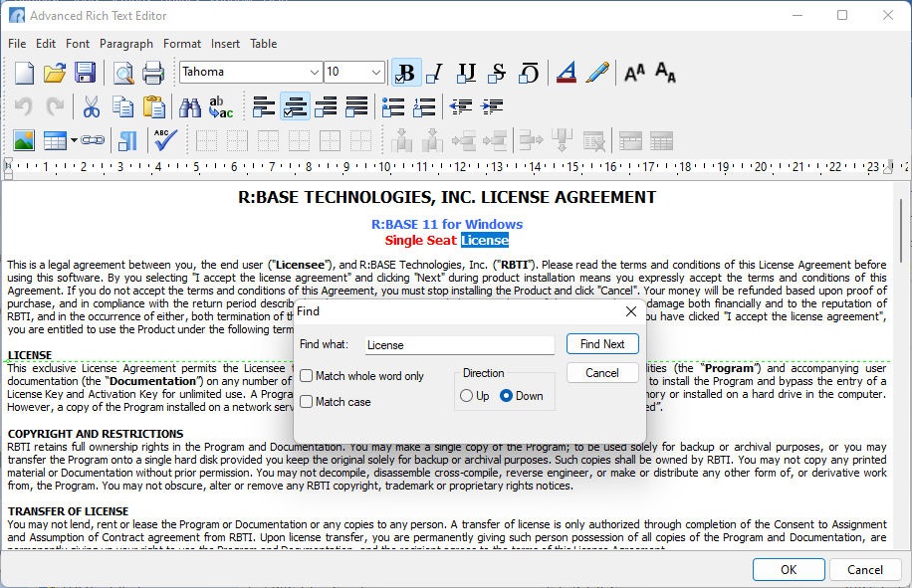The height and width of the screenshot is (588, 912).
Task: Click the horizontal ruler at mark 10
Action: (385, 167)
